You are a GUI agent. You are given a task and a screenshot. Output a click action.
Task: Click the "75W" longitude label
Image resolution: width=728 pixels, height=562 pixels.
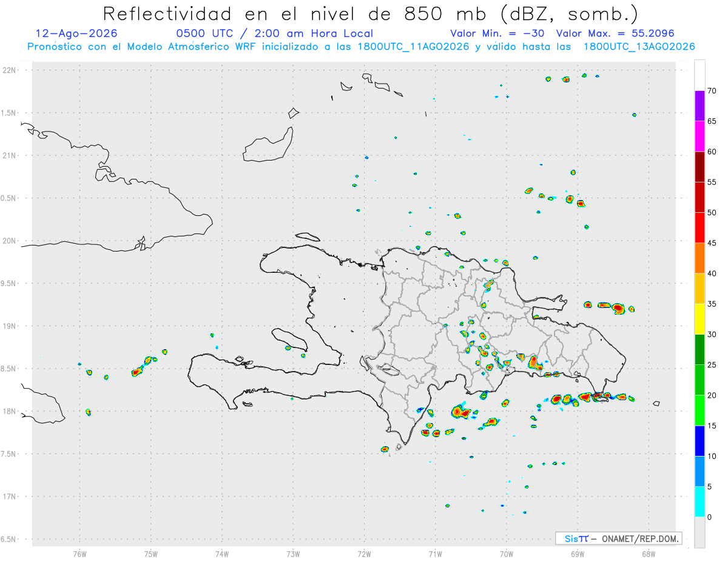(151, 554)
